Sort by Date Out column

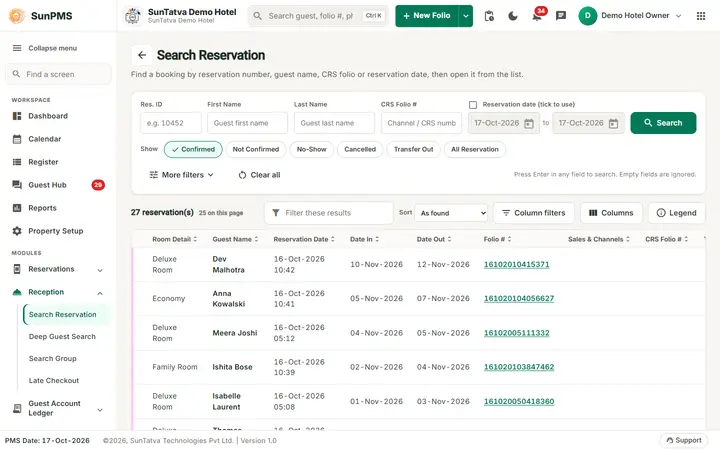tap(434, 239)
